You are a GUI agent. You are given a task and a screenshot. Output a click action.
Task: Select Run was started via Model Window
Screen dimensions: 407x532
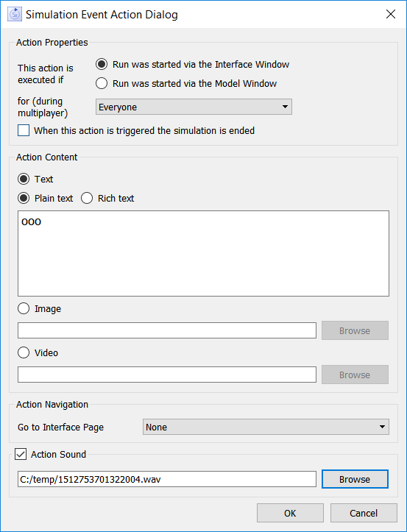[102, 83]
